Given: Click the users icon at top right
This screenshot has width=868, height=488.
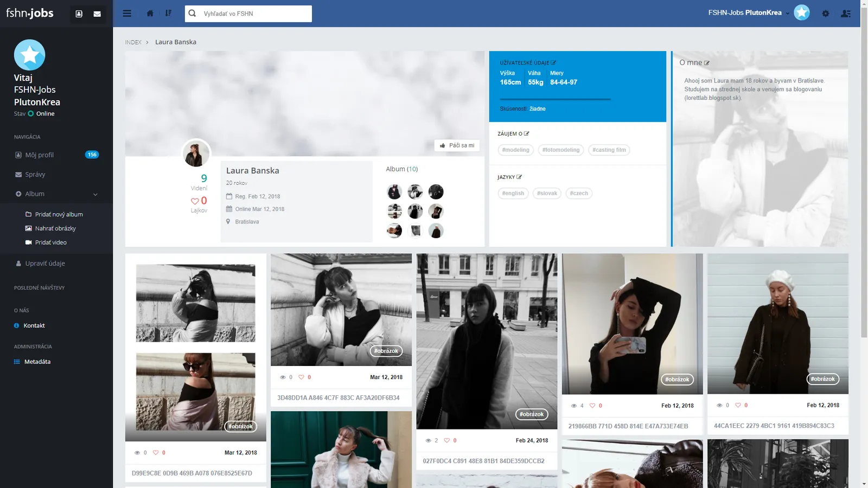Looking at the screenshot, I should 846,14.
